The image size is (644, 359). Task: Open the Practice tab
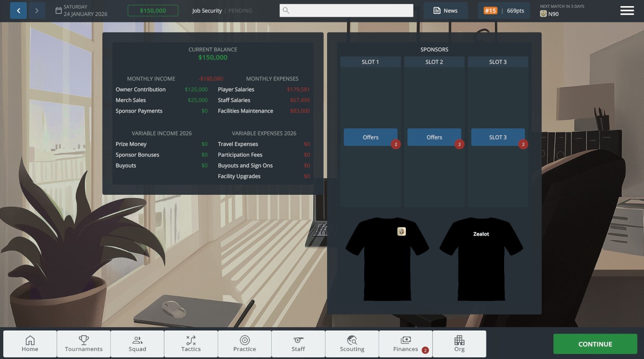pos(245,344)
